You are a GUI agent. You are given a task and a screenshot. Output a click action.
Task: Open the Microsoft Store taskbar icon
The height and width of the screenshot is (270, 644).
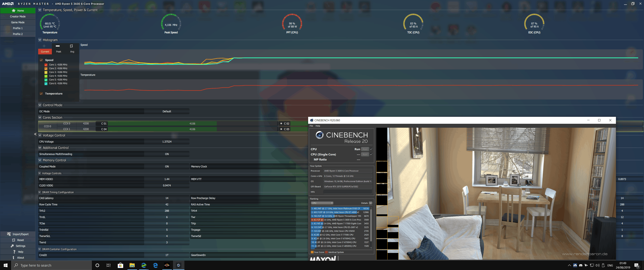(120, 265)
